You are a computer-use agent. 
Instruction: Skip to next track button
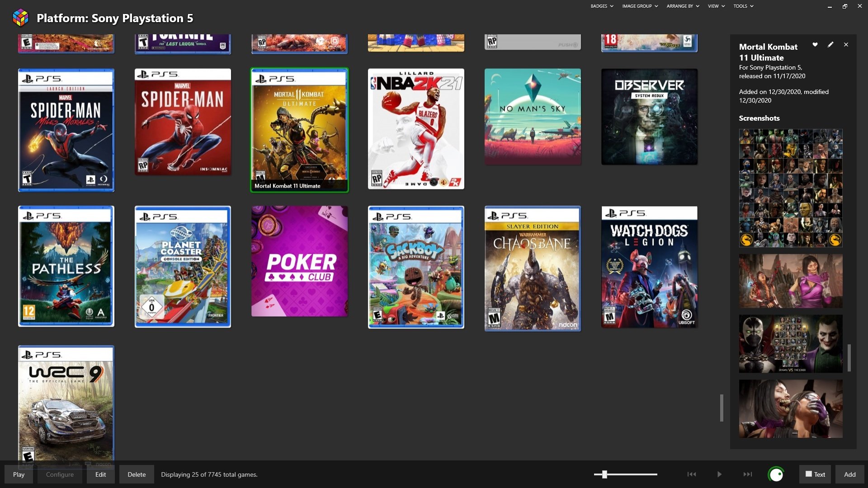[748, 474]
